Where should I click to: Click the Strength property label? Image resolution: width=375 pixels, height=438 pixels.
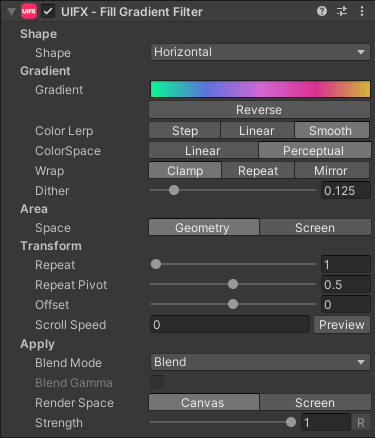(x=59, y=423)
